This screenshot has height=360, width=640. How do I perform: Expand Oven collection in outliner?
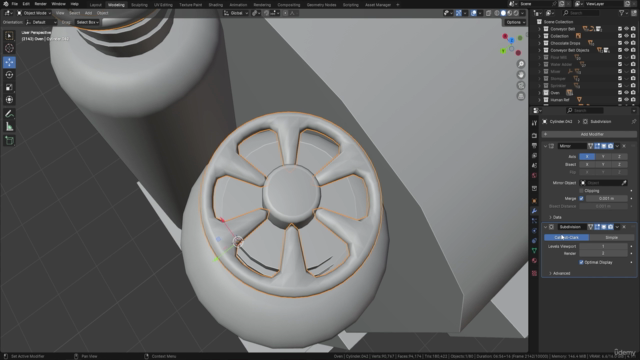539,93
